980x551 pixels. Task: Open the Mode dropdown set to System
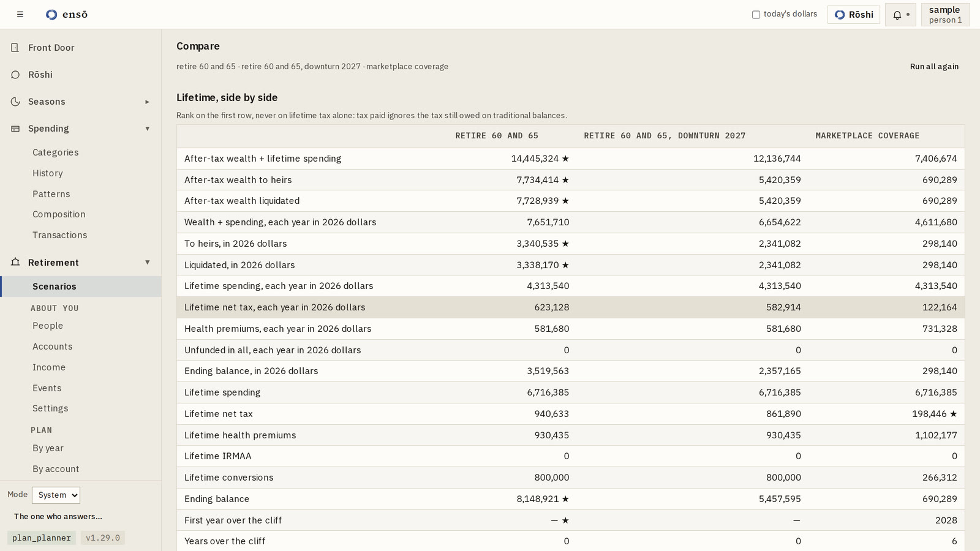point(56,495)
